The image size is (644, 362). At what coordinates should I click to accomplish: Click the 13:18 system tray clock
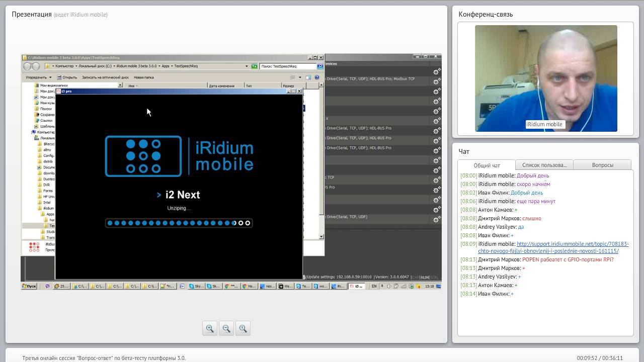click(x=429, y=286)
